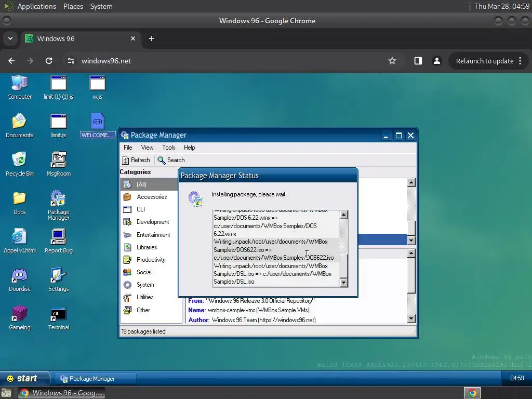Screen dimensions: 532x399
Task: Bookmark this page with the star
Action: pos(392,61)
